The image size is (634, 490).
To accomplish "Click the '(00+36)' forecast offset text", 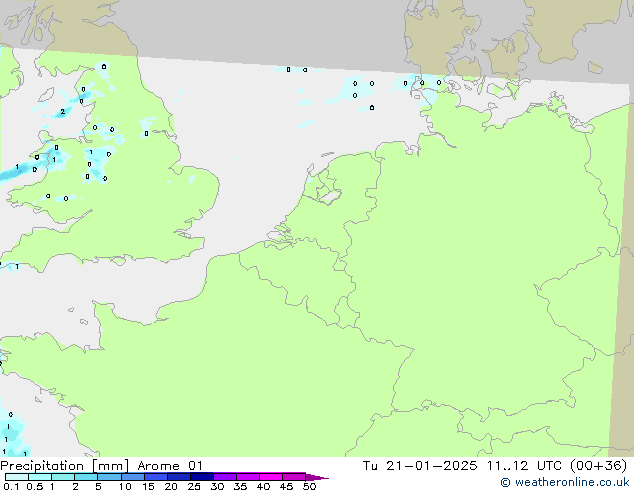I will coord(598,466).
